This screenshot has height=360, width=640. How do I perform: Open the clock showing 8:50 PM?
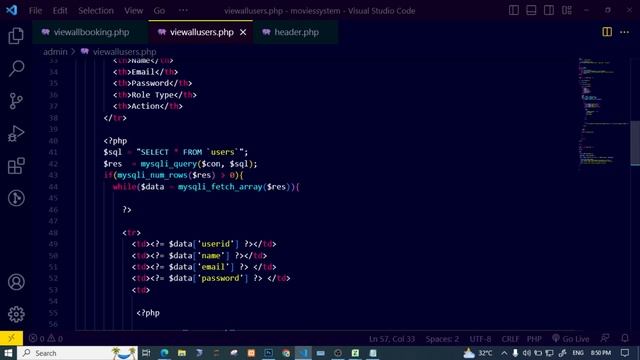click(x=601, y=353)
